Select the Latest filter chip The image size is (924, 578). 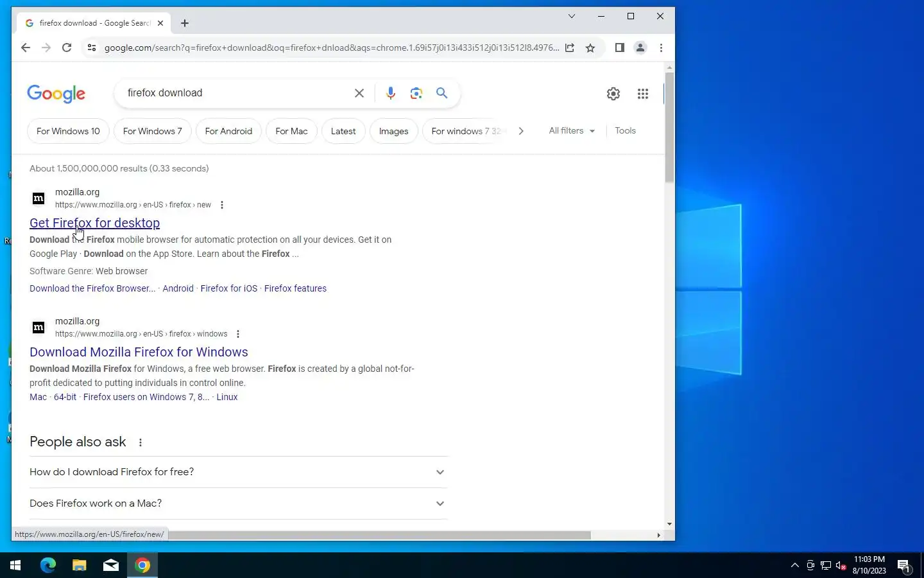click(343, 131)
